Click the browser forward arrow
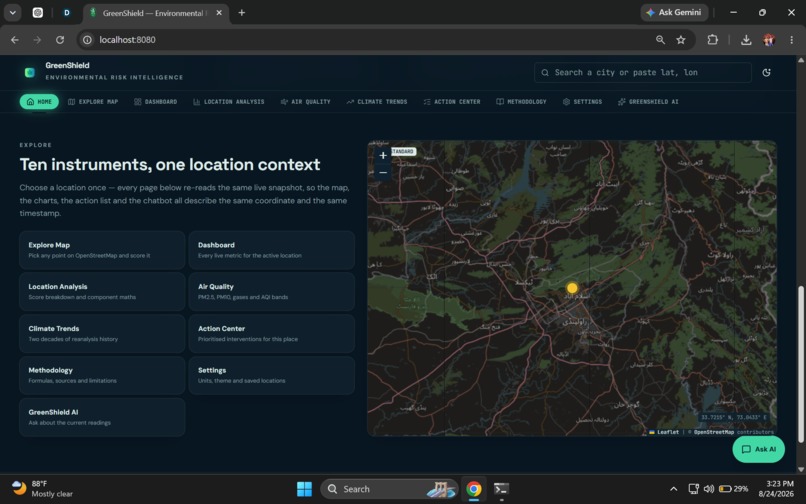This screenshot has width=806, height=504. point(37,40)
